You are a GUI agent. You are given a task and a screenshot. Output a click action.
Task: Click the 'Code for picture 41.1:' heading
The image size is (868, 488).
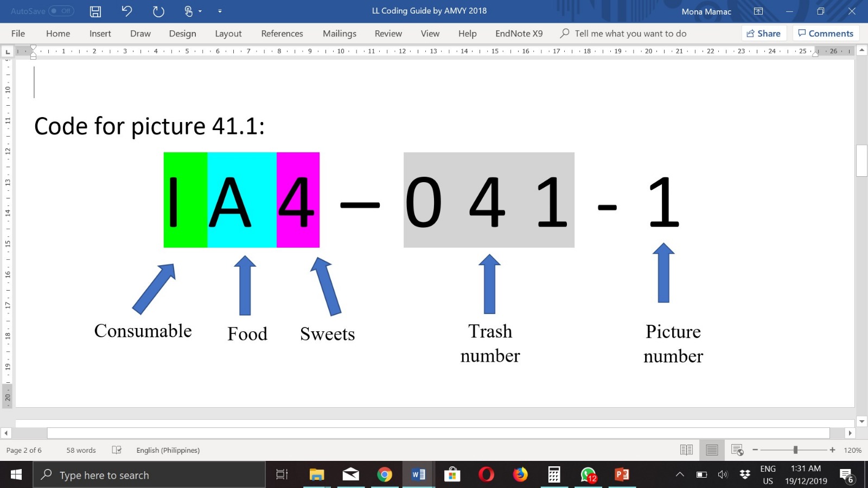pyautogui.click(x=150, y=126)
